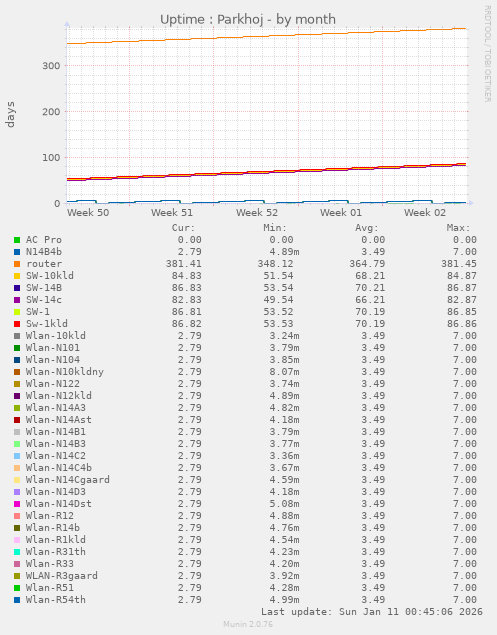Click the 'Wlan-N14D3' legend label
The image size is (497, 635).
click(56, 492)
